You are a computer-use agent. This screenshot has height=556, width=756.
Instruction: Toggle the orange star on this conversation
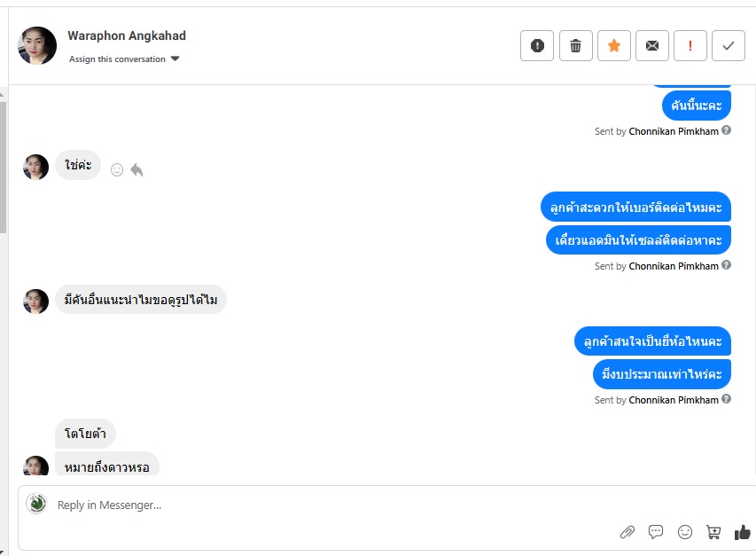(613, 45)
